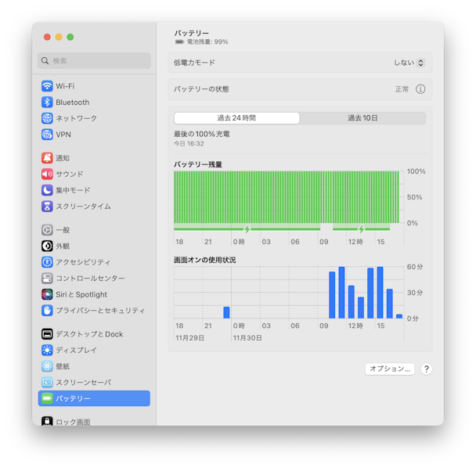Select the プライバシーとセキュリティ hand icon
The height and width of the screenshot is (468, 476).
[x=47, y=310]
